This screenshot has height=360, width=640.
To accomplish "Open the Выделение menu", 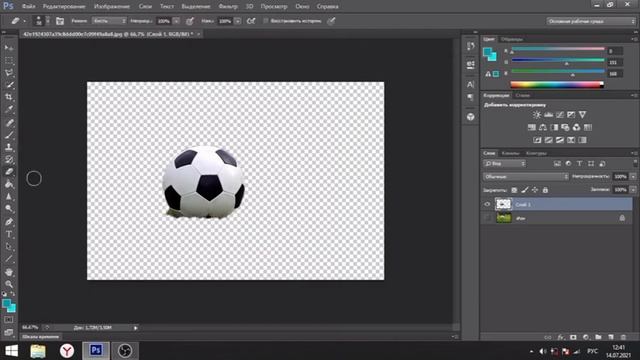I will pyautogui.click(x=196, y=7).
